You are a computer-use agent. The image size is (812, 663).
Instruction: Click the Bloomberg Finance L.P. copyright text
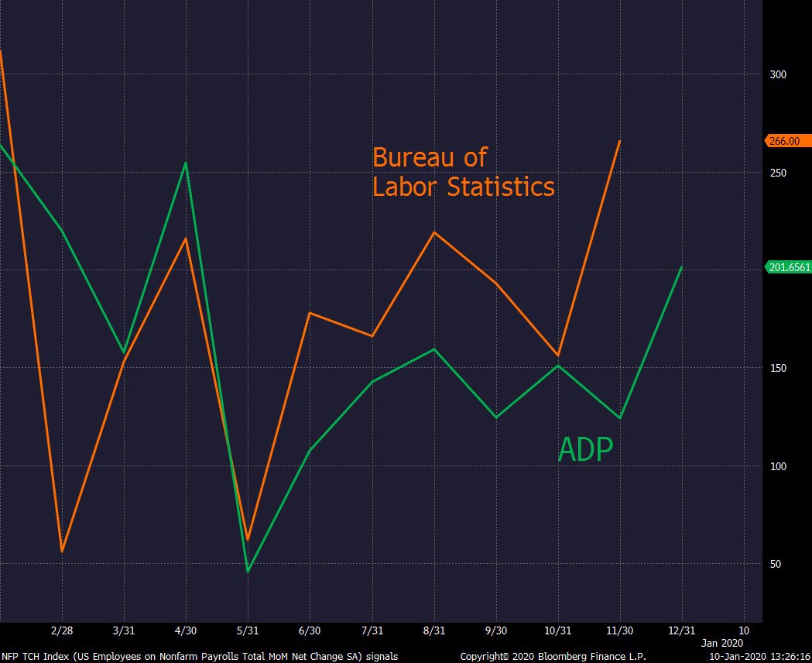coord(553,656)
